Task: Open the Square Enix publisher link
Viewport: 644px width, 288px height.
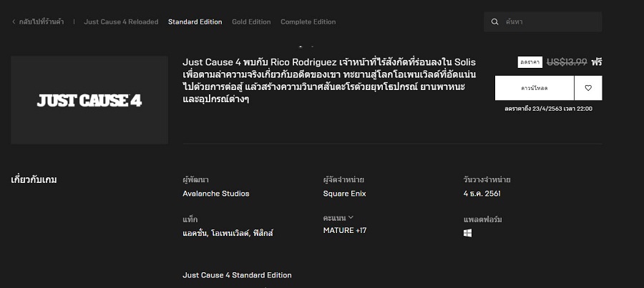Action: pos(345,194)
